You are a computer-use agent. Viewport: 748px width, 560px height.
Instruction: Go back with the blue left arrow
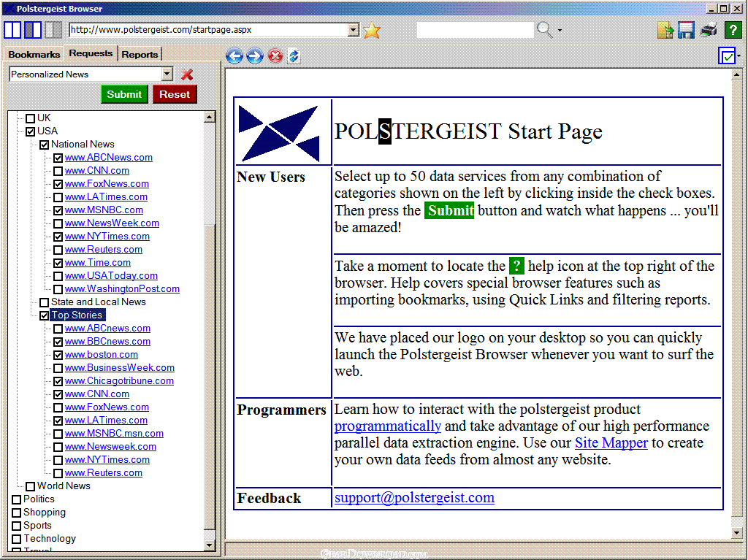pyautogui.click(x=234, y=56)
